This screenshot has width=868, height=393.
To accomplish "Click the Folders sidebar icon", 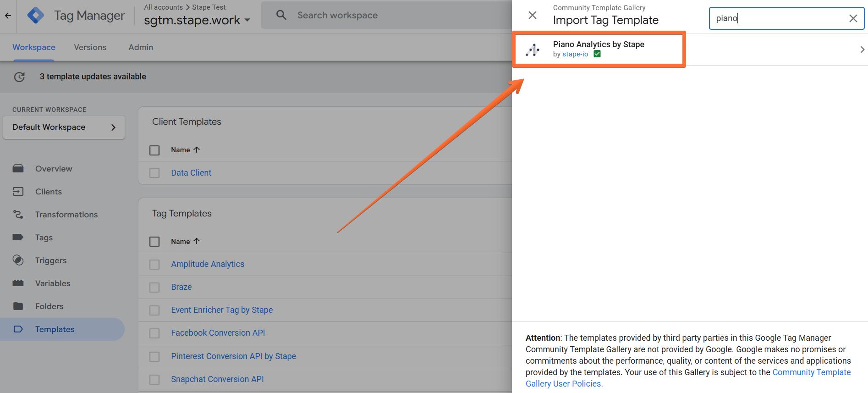I will coord(18,306).
